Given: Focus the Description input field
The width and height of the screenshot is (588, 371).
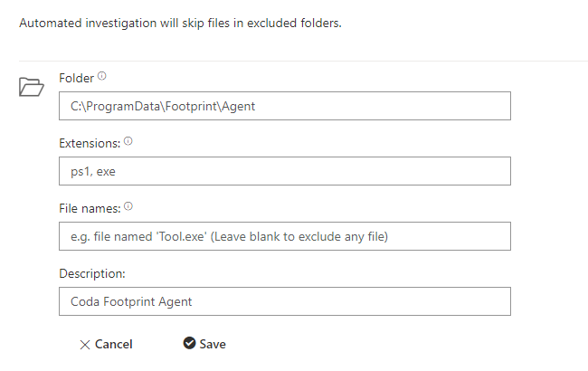Looking at the screenshot, I should tap(285, 301).
